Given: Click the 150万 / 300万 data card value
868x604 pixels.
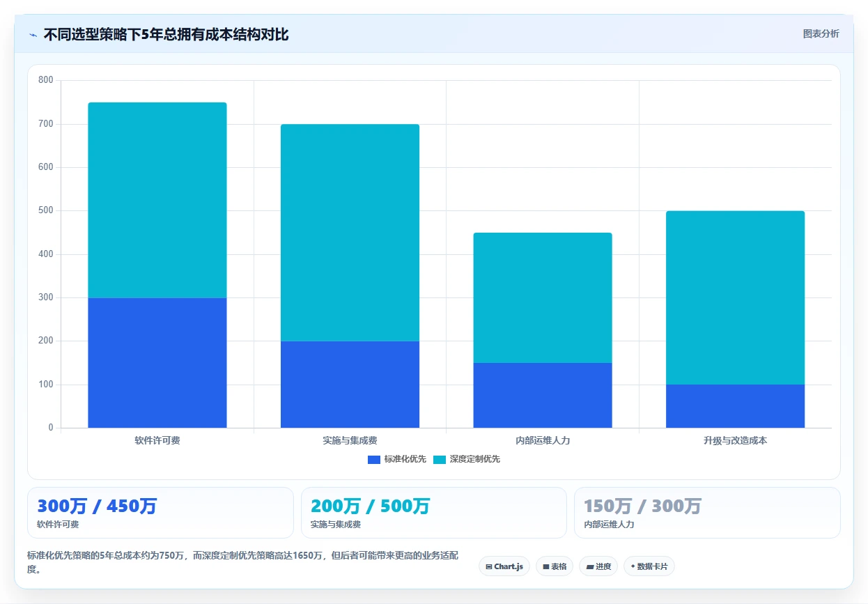Looking at the screenshot, I should 642,506.
